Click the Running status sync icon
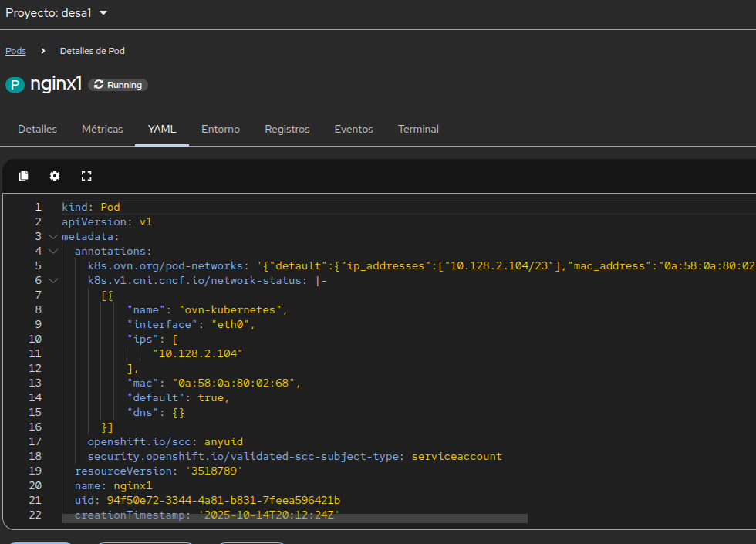Screen dimensions: 756x544 (x=99, y=85)
